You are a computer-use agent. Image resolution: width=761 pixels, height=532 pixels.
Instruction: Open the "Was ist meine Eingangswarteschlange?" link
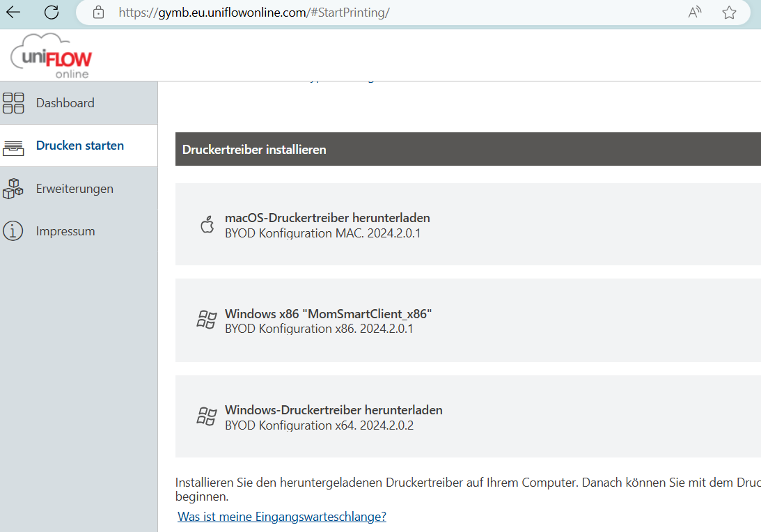(282, 517)
